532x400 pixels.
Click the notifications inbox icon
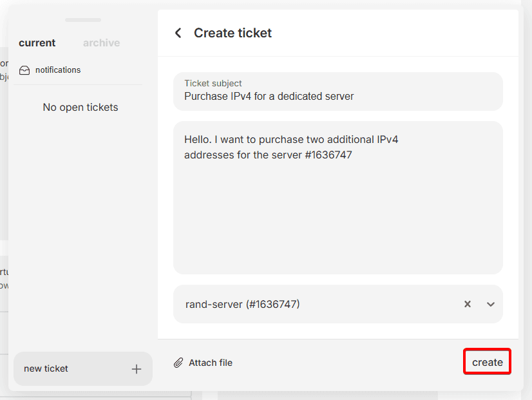[24, 70]
